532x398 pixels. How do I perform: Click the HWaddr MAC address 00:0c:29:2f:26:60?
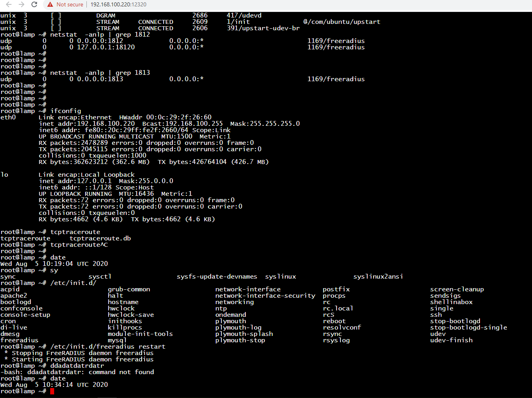pyautogui.click(x=179, y=117)
